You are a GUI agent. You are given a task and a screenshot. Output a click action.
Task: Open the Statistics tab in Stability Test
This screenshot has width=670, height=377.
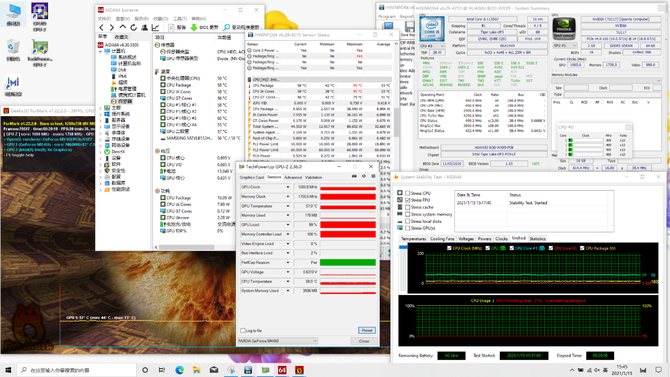(x=538, y=239)
